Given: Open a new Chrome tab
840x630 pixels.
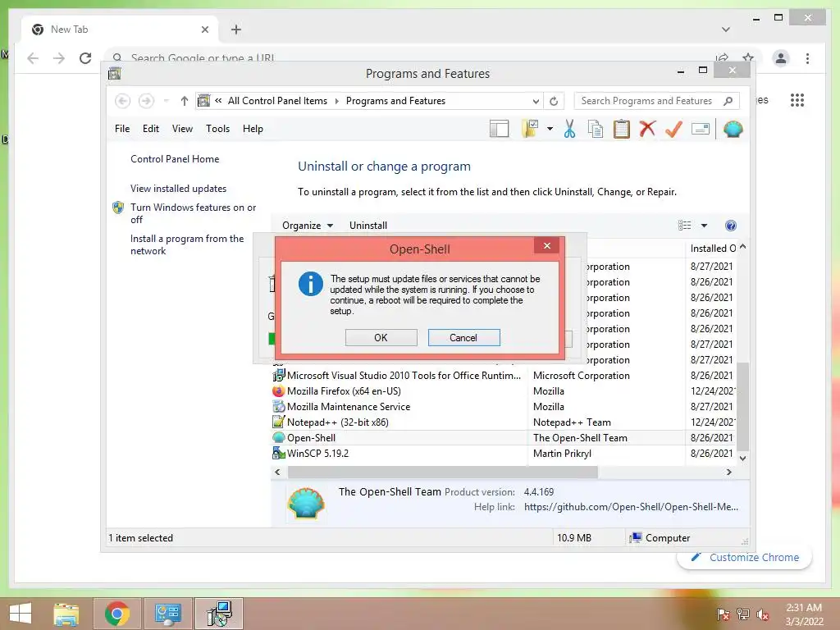Looking at the screenshot, I should (x=236, y=30).
